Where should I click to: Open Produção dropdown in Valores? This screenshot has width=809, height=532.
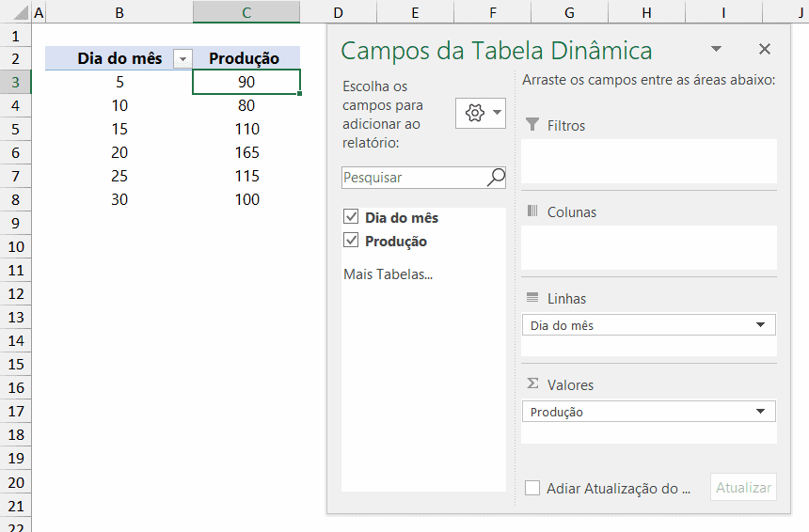(760, 412)
